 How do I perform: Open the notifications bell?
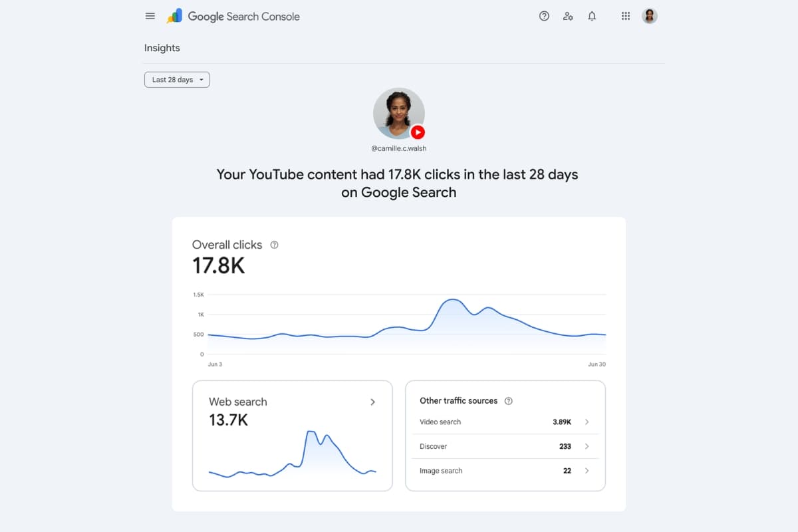[x=592, y=16]
